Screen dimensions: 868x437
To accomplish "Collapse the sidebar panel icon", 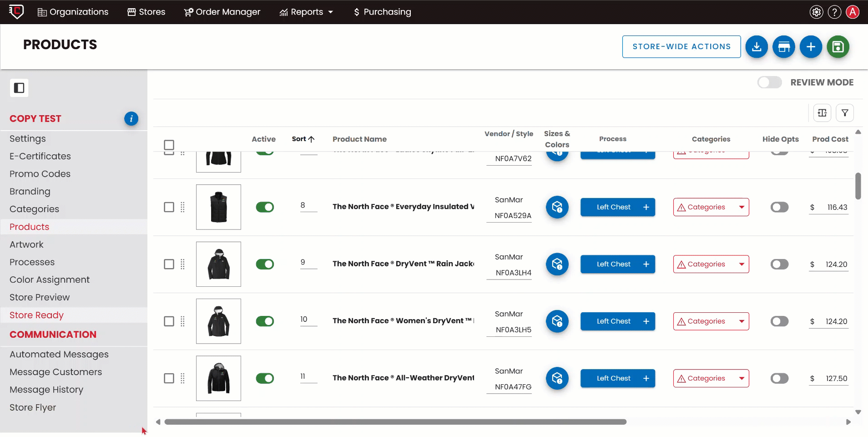I will (19, 88).
